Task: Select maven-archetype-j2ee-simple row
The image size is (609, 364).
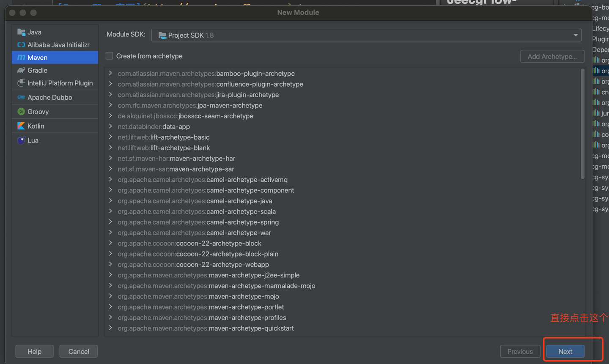Action: point(343,275)
